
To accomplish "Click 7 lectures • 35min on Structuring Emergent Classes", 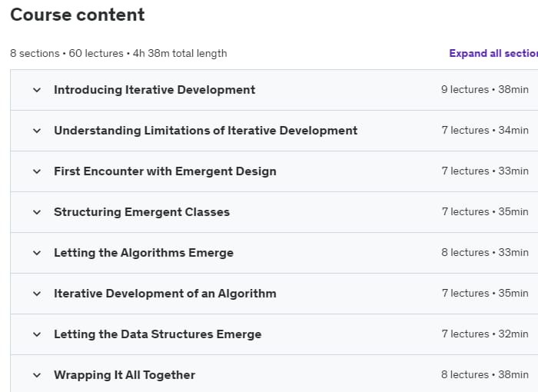I will point(485,212).
